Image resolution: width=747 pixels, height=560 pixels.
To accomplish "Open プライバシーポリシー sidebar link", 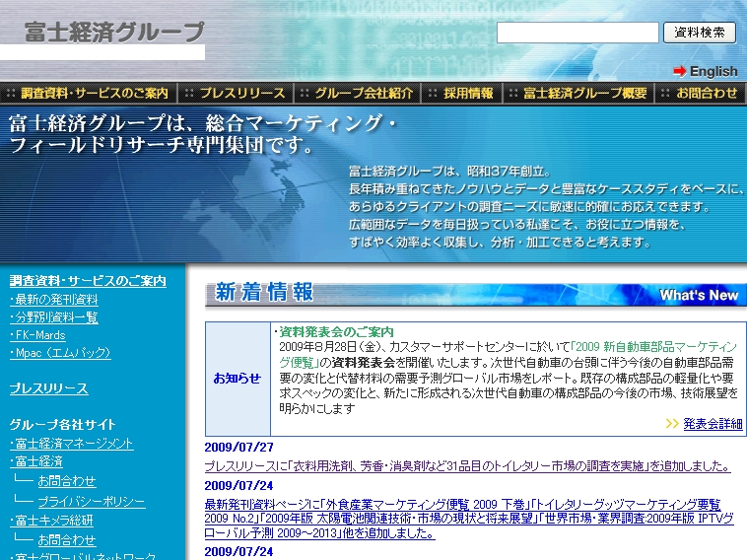I will pos(92,502).
